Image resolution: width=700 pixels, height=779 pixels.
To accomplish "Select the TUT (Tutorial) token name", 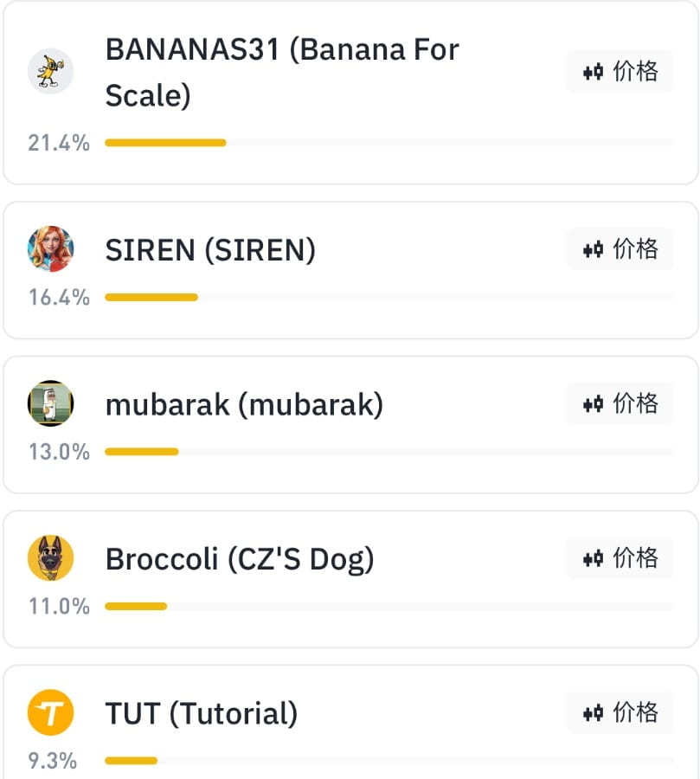I will (x=202, y=714).
